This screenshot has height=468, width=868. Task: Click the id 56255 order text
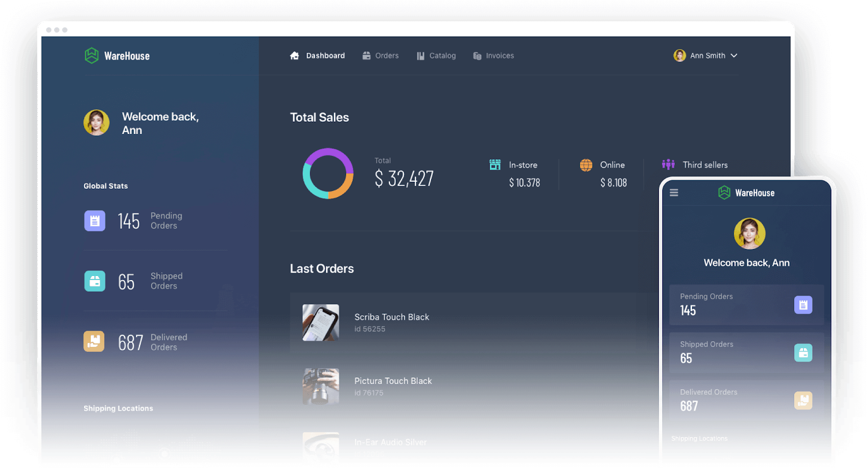370,329
